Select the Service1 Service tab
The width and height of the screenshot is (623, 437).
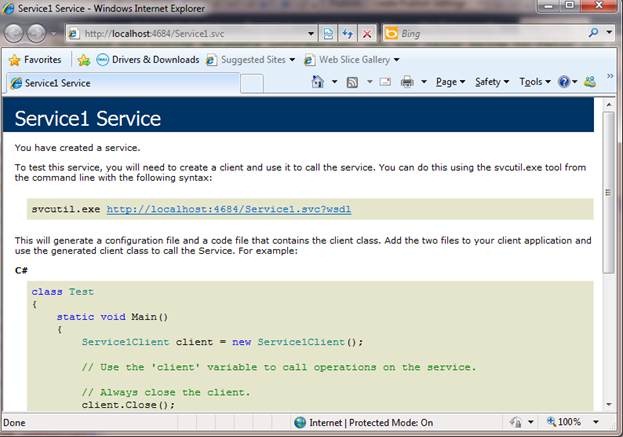[60, 83]
